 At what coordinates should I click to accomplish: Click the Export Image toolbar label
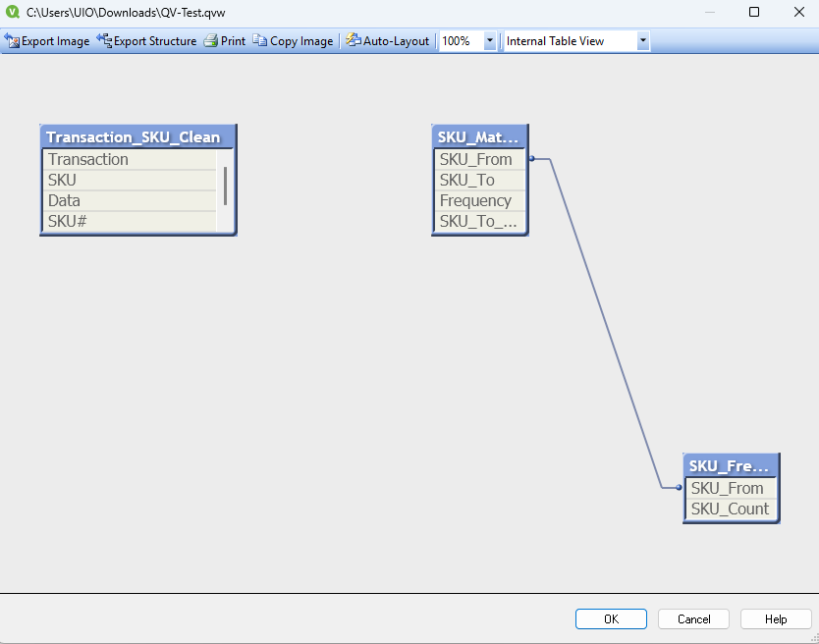pyautogui.click(x=55, y=41)
